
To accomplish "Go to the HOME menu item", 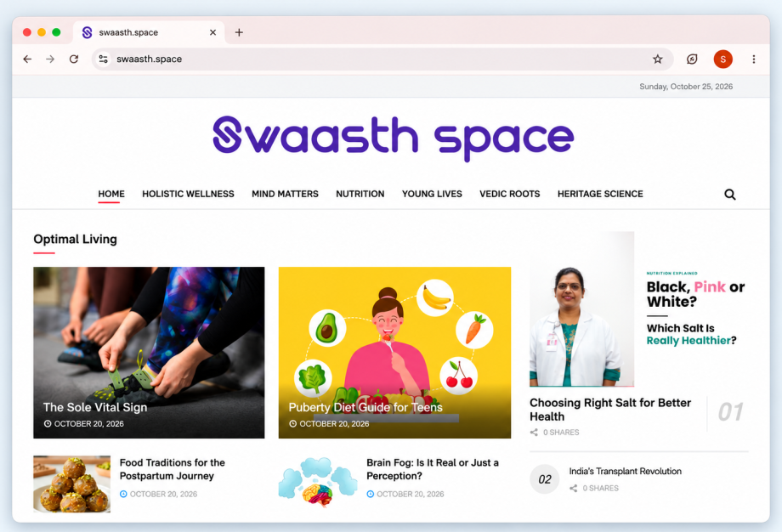I will 111,194.
